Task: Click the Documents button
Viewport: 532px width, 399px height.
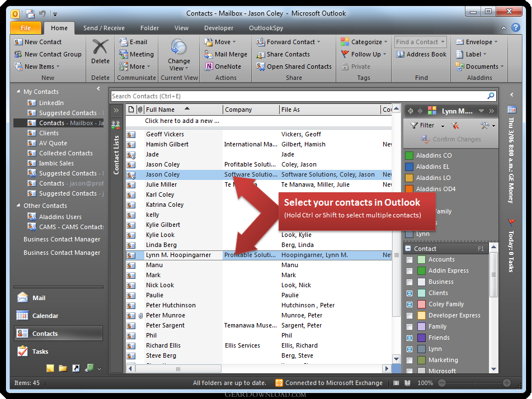Action: [x=479, y=66]
